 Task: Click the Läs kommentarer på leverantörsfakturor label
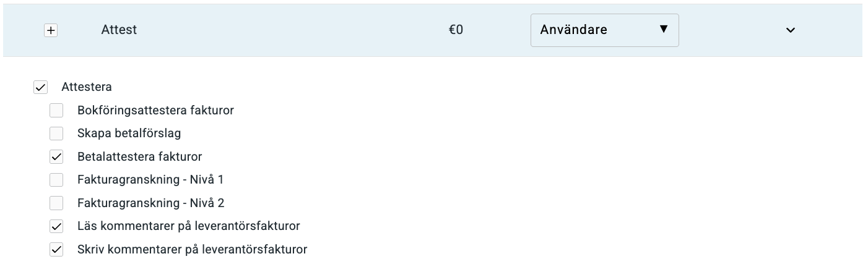tap(188, 226)
